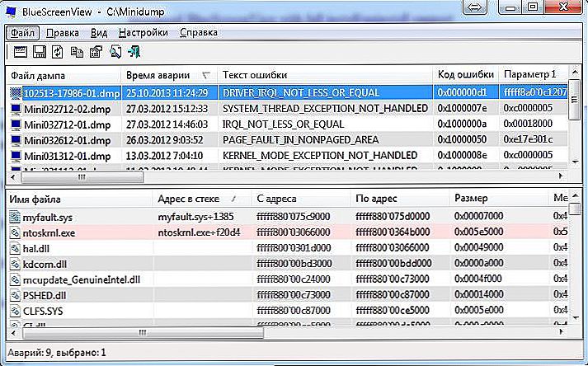The height and width of the screenshot is (366, 588).
Task: Click the Copy Selected Items toolbar icon
Action: pyautogui.click(x=77, y=52)
